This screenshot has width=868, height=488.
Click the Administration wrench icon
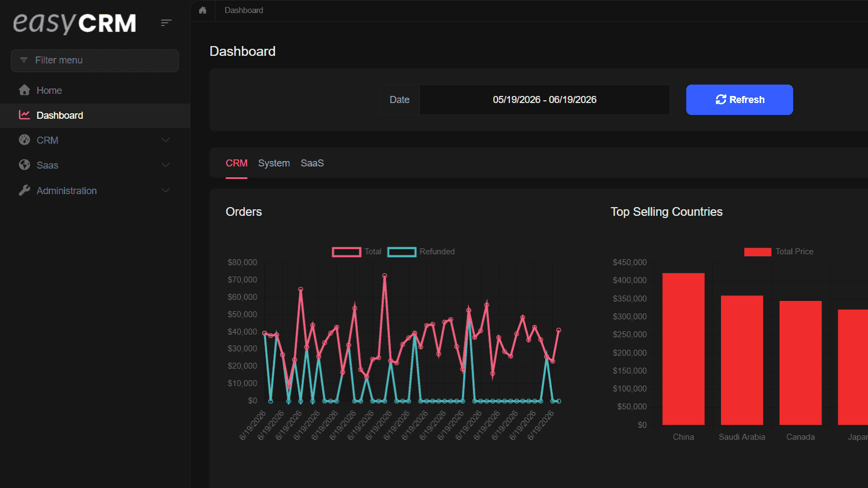click(x=24, y=190)
